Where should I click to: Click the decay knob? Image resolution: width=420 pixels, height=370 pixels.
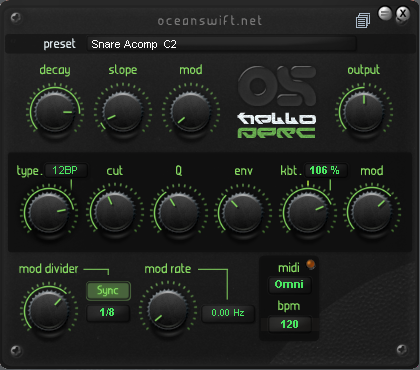click(55, 112)
